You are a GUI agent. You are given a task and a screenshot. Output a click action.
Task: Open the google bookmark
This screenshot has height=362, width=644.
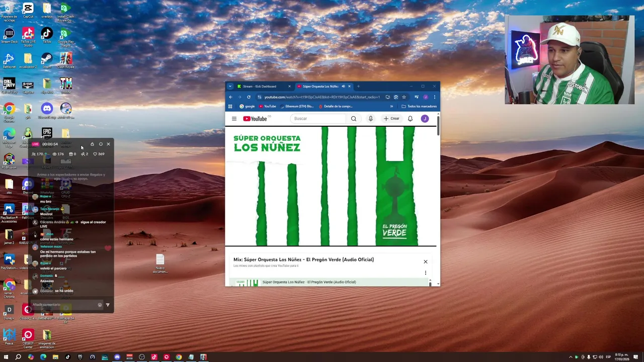[247, 107]
